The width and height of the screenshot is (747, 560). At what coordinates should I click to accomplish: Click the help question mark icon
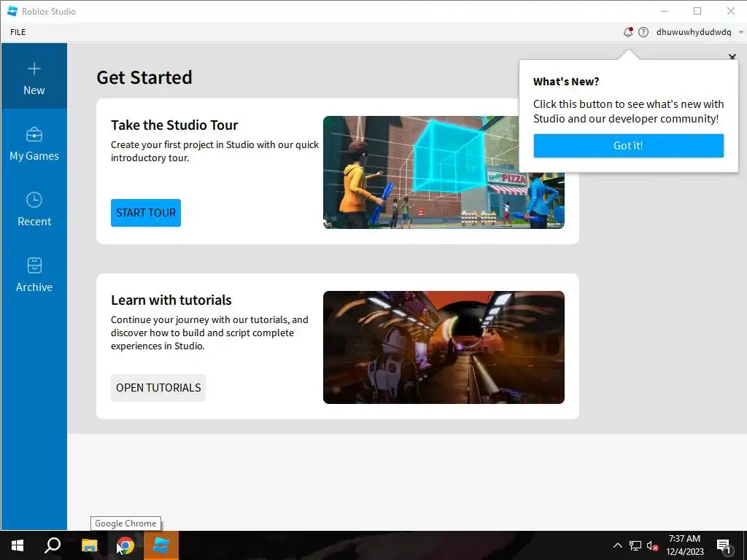point(643,32)
